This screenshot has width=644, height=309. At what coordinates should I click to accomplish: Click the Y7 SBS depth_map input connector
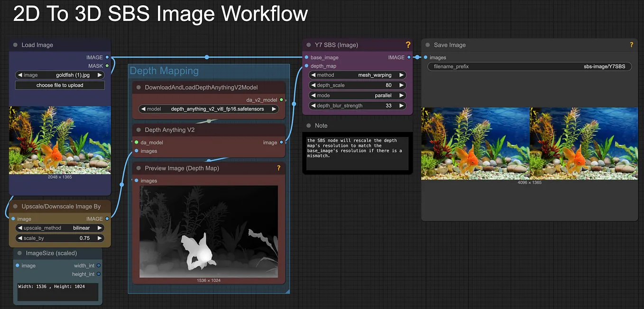(307, 66)
